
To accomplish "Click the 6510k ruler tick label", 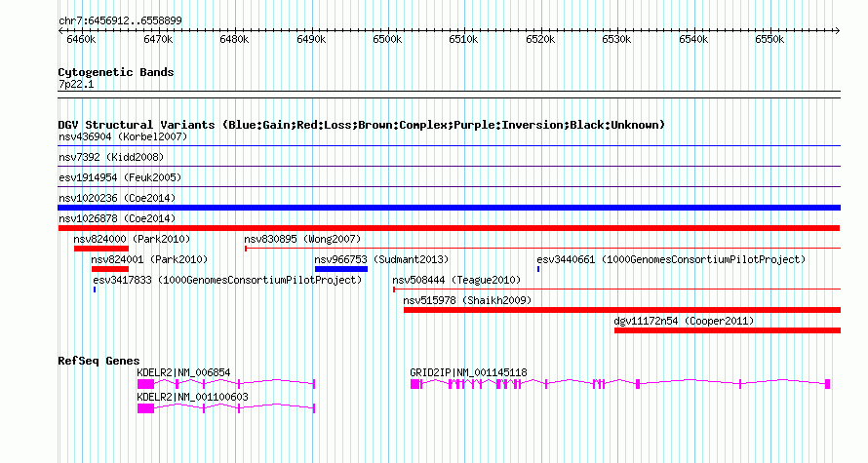I will tap(463, 39).
